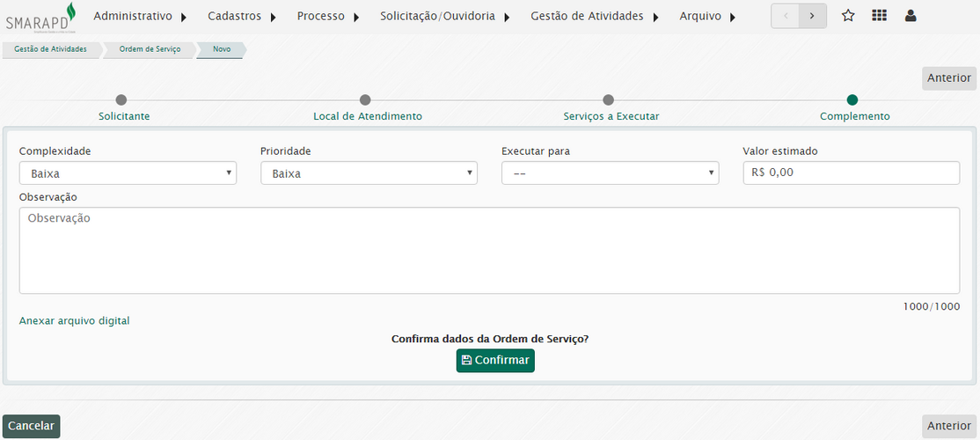The width and height of the screenshot is (980, 440).
Task: Expand the Executar para dropdown
Action: (610, 173)
